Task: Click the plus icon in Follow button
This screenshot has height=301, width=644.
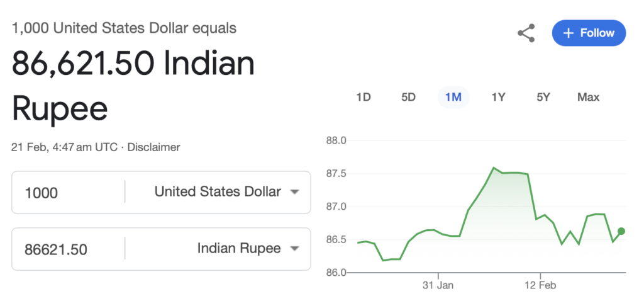Action: pos(569,33)
